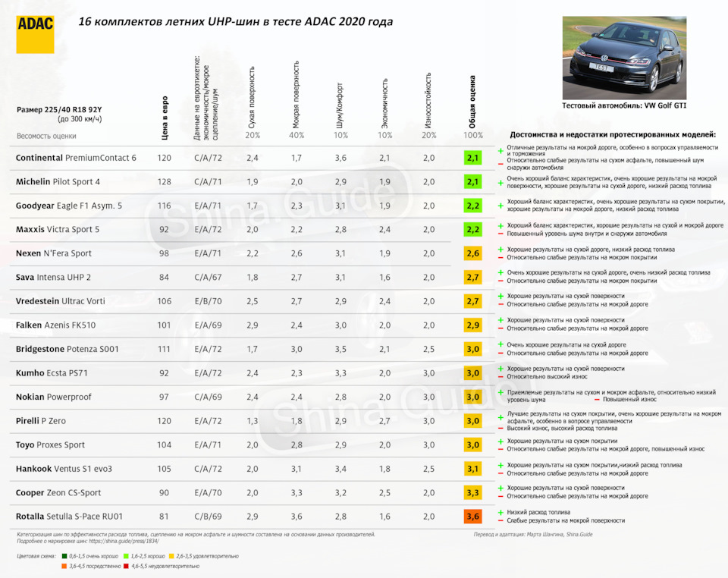Click the price 84 in the Sava row
Viewport: 728px width, 578px height.
click(164, 277)
